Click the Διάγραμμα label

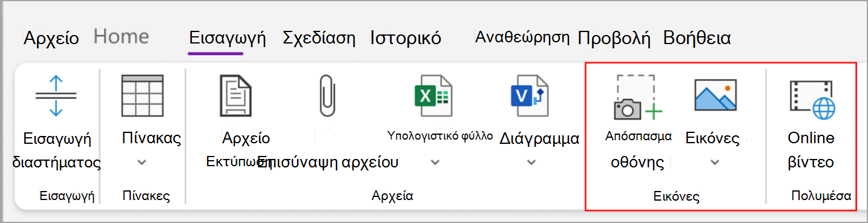point(539,138)
